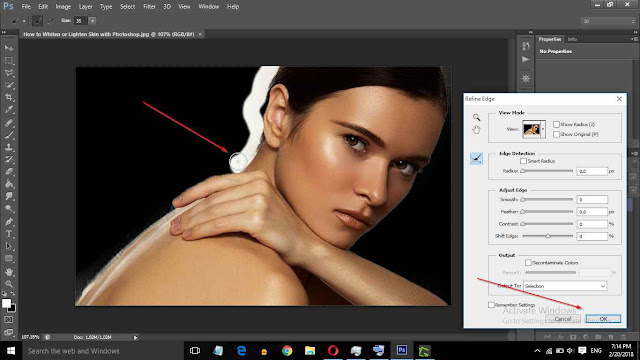Open the Image menu
The height and width of the screenshot is (360, 640).
pos(63,7)
